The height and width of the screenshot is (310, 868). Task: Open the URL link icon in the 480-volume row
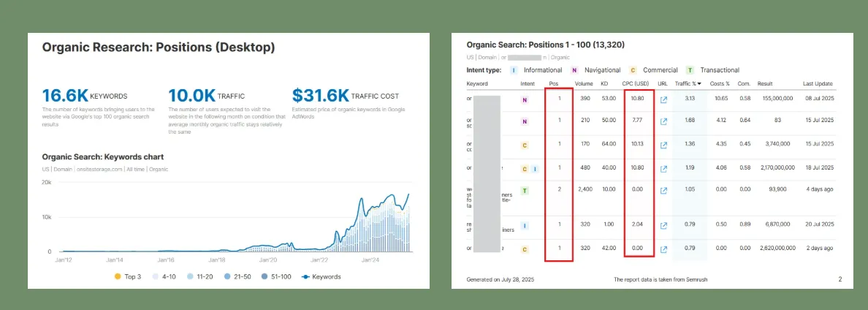(663, 169)
